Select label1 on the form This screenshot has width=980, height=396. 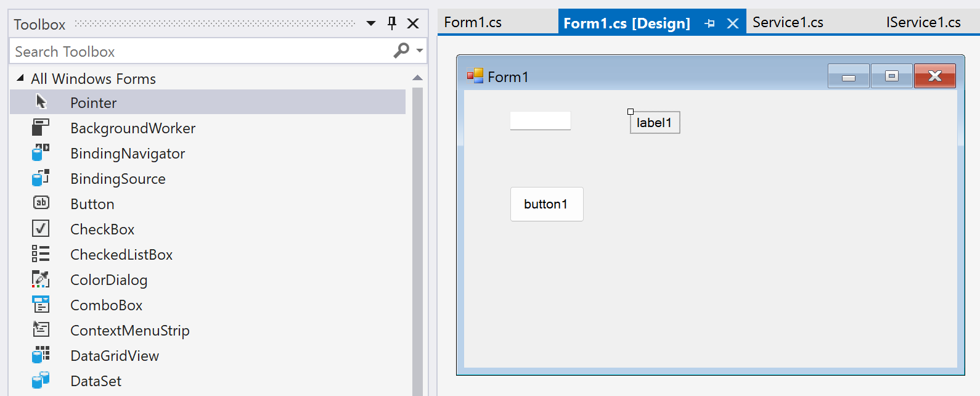[655, 122]
